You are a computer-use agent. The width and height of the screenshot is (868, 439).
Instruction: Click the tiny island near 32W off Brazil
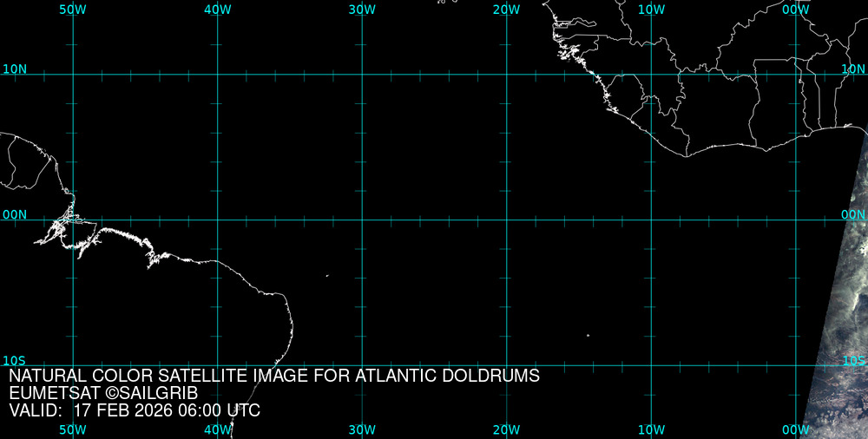coord(327,276)
